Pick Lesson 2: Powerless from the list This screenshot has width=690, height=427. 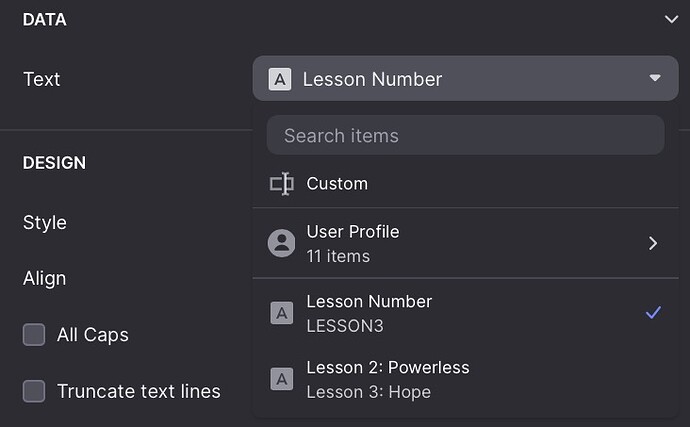[x=387, y=379]
